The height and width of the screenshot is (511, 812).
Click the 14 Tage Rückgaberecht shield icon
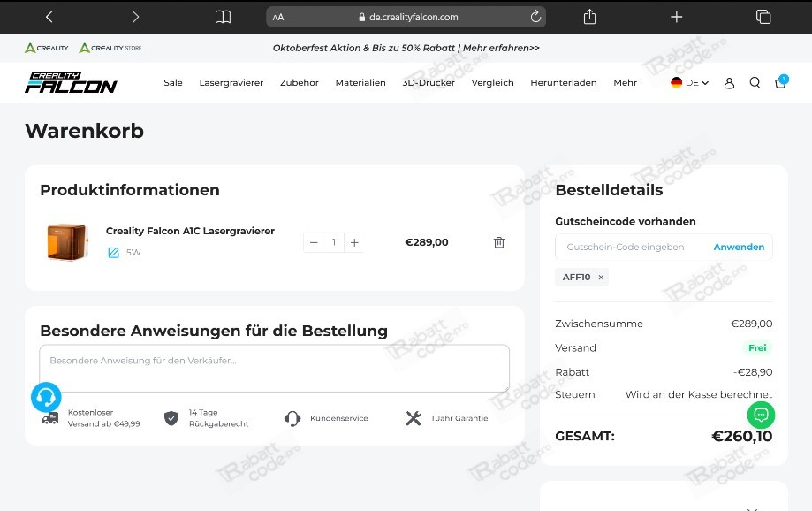click(171, 418)
